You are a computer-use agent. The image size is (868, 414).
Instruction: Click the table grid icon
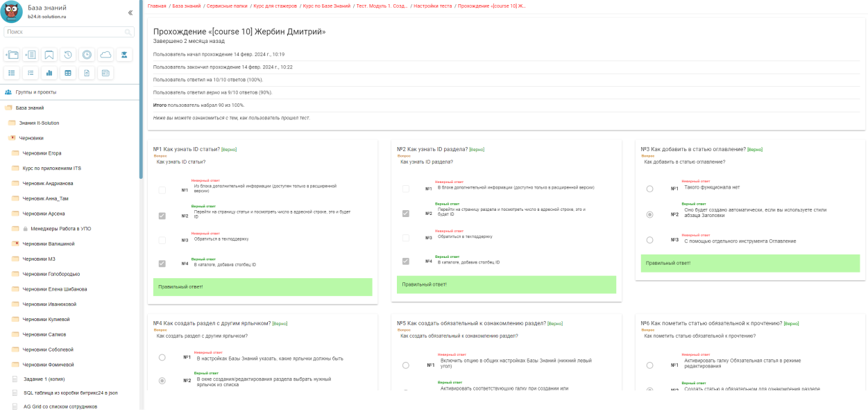click(68, 73)
